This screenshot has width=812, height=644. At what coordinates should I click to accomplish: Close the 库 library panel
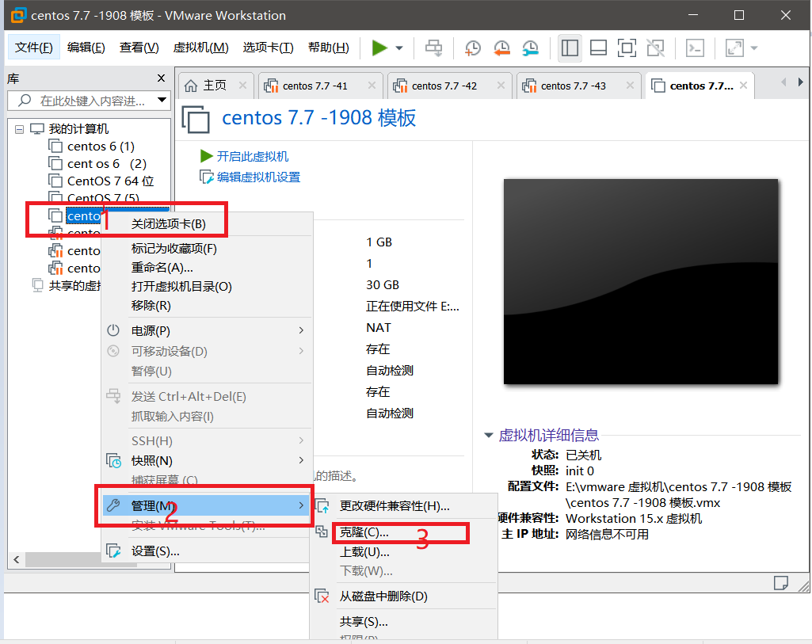click(161, 78)
